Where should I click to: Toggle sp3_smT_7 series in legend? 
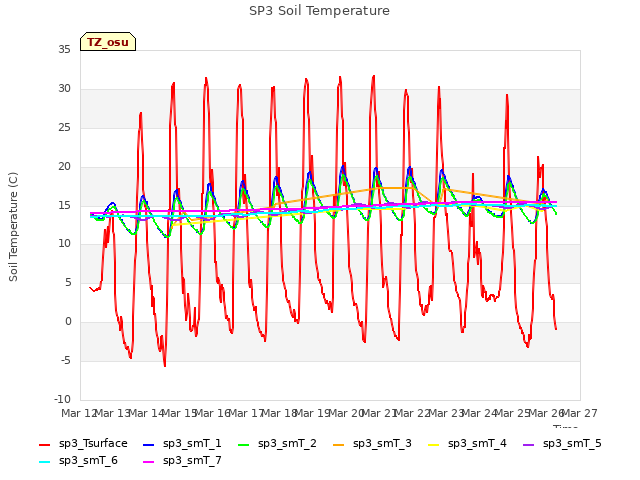pyautogui.click(x=182, y=461)
